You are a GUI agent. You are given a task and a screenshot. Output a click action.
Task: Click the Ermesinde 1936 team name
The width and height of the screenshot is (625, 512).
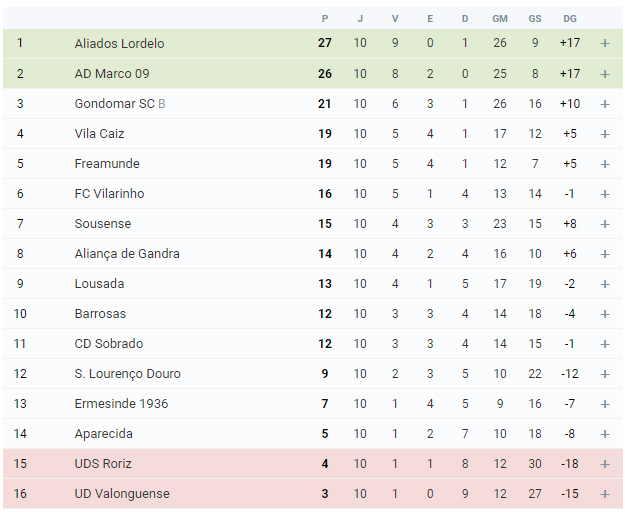point(121,404)
